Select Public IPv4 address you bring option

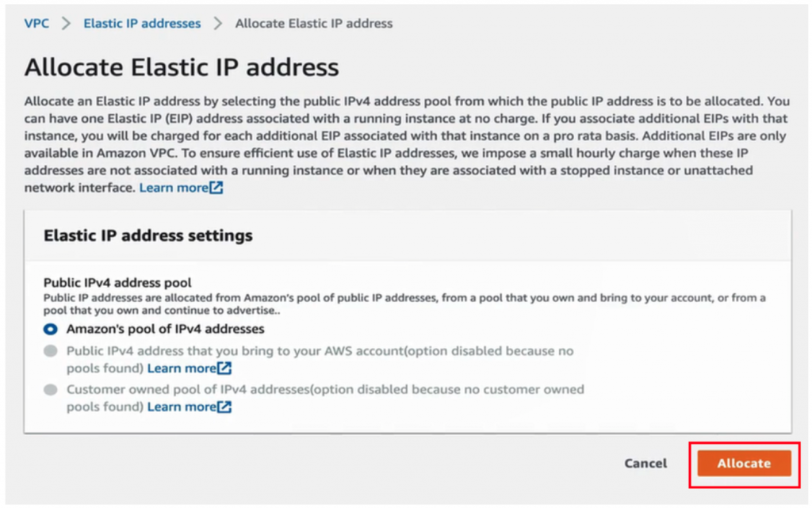[50, 351]
